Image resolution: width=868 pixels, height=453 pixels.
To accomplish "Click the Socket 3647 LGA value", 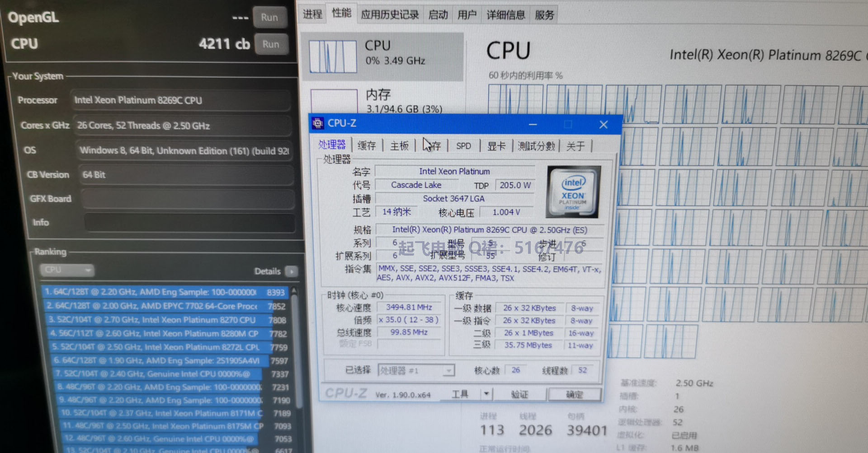I will pos(455,199).
